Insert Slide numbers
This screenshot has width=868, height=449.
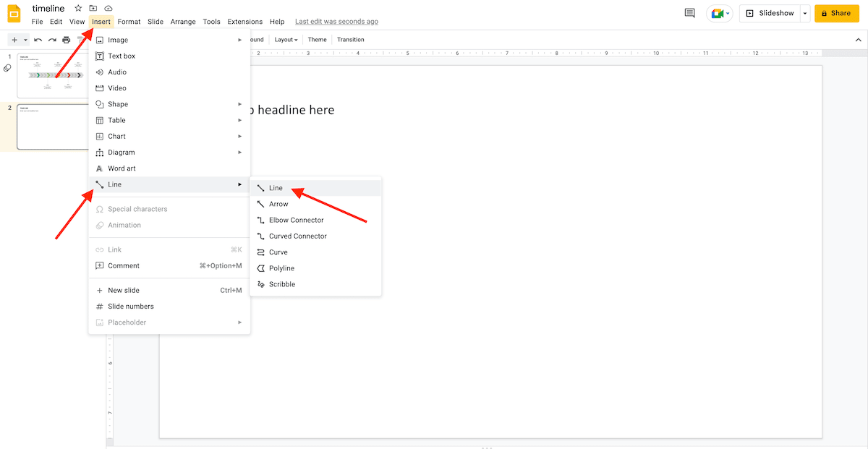(x=169, y=306)
